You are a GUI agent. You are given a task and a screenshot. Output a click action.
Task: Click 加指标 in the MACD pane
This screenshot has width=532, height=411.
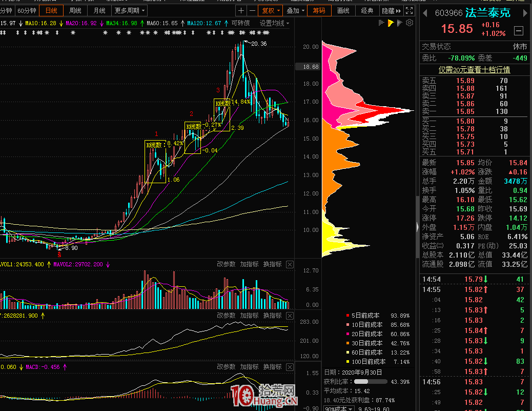(x=249, y=367)
